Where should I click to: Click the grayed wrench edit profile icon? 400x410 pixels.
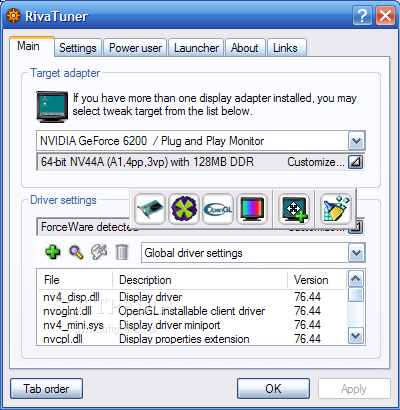click(99, 252)
